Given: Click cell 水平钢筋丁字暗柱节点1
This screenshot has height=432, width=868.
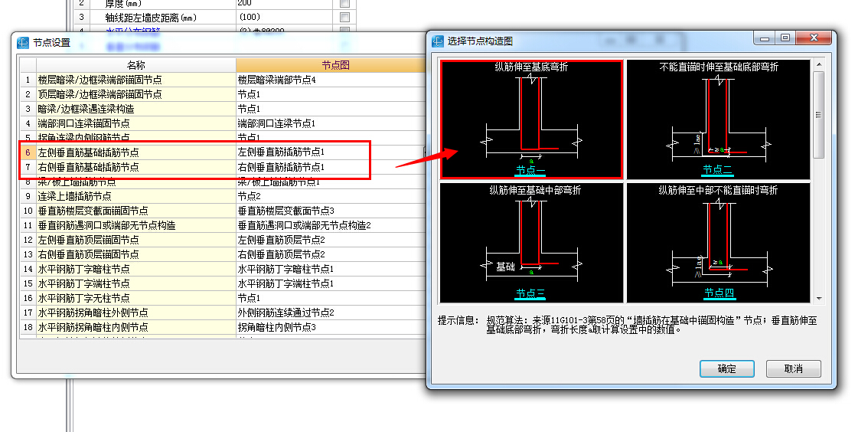Looking at the screenshot, I should coord(331,269).
